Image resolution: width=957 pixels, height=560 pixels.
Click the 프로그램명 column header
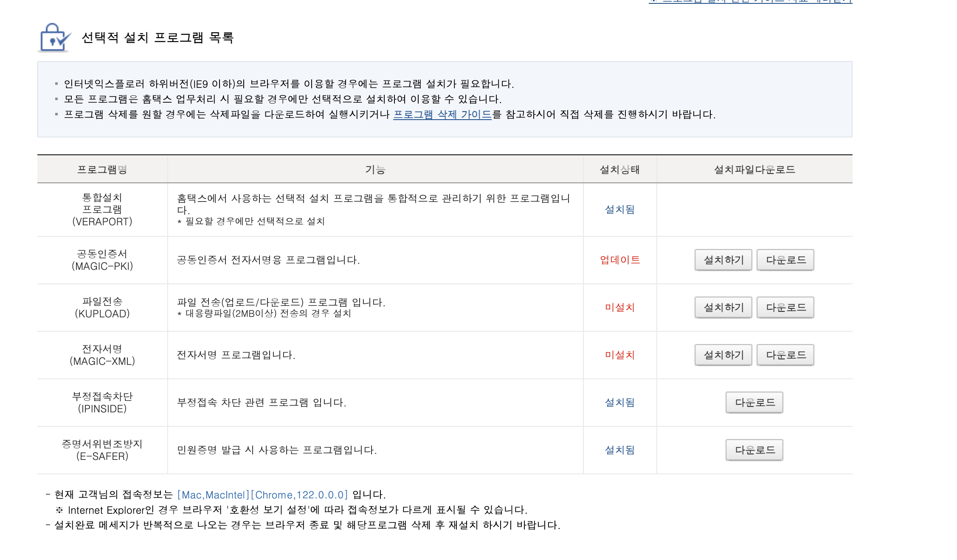pos(102,170)
